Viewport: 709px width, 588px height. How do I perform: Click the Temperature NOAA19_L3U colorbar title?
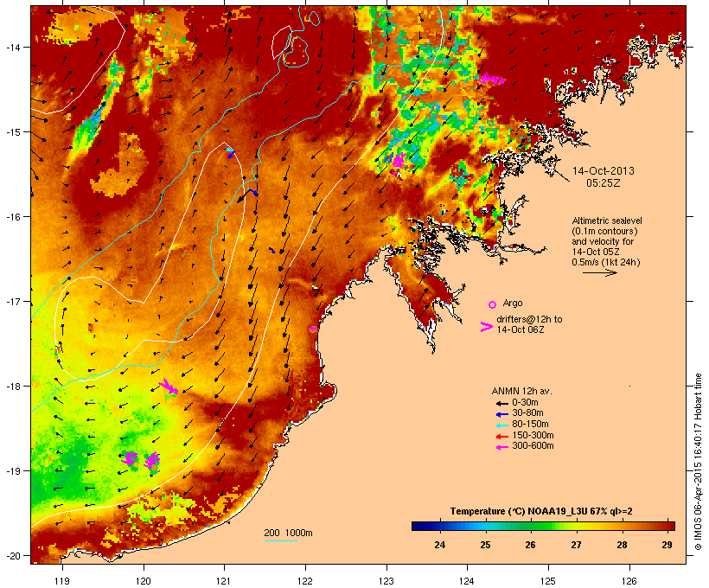coord(541,511)
